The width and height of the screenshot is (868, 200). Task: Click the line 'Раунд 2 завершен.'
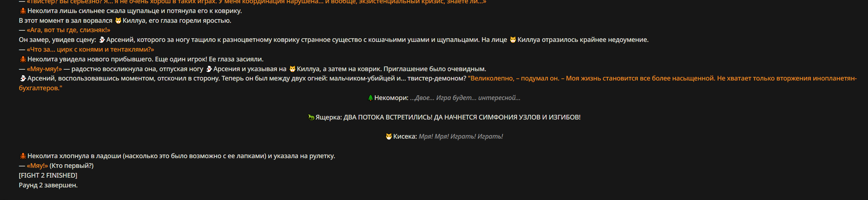[x=48, y=185]
